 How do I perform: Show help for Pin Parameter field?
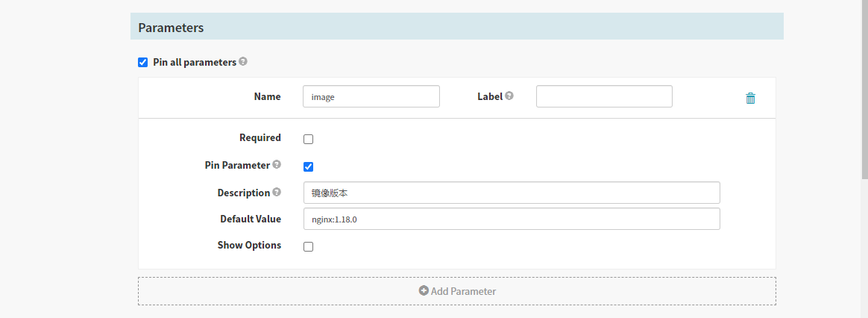pos(277,165)
